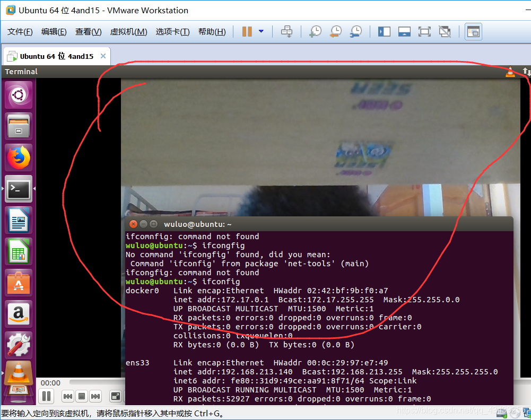Open the 选项卡(T) menu

(x=173, y=32)
